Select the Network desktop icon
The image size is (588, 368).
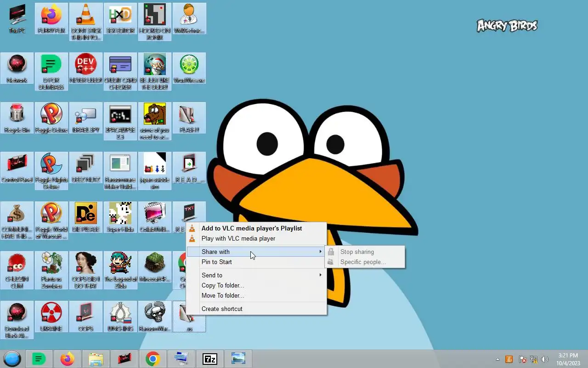click(x=17, y=69)
